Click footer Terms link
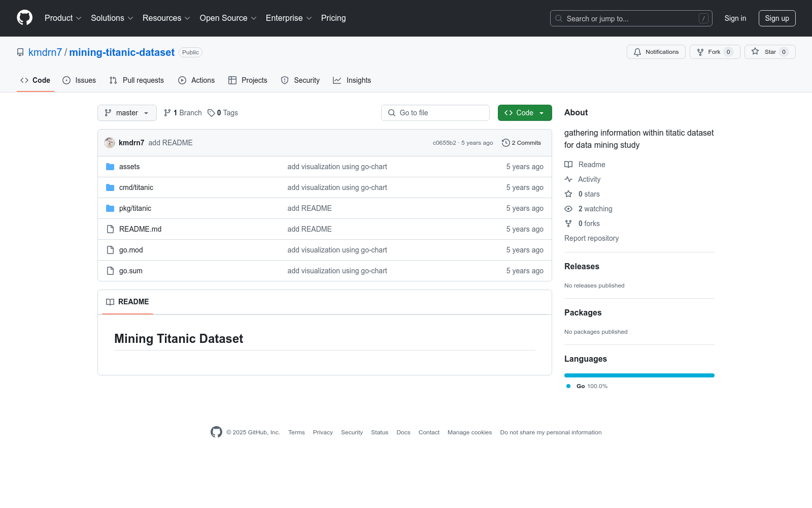812x508 pixels. click(x=296, y=432)
